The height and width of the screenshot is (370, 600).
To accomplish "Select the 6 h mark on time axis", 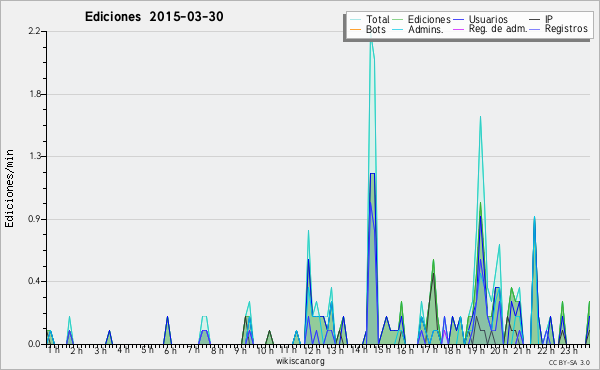I will (170, 351).
